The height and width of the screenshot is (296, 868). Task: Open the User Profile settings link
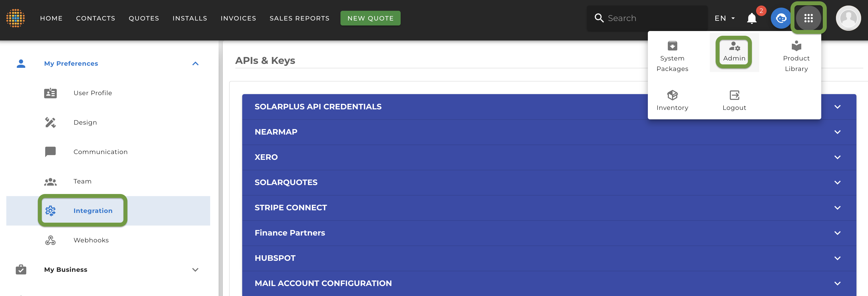click(x=93, y=93)
